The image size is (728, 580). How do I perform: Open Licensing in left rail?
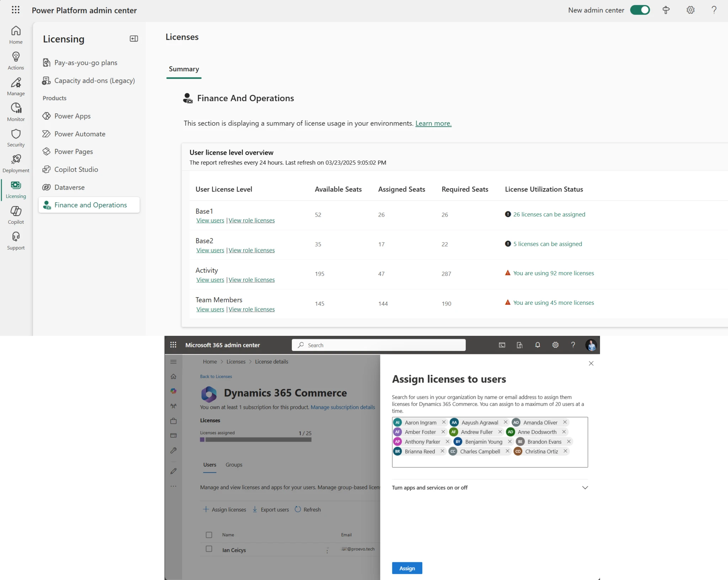coord(16,190)
